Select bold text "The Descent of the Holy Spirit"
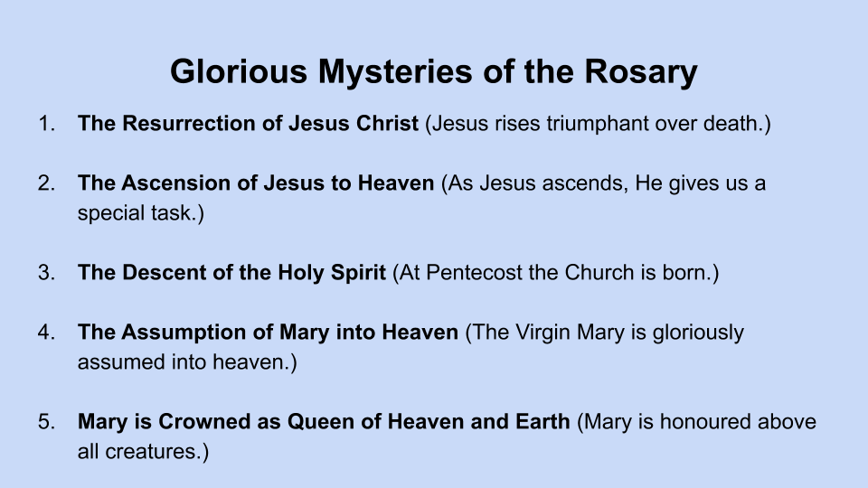This screenshot has width=868, height=488. point(231,273)
